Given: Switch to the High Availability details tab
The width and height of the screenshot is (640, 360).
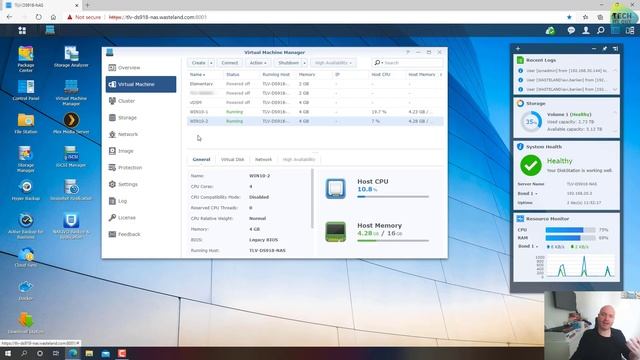Looking at the screenshot, I should tap(299, 160).
